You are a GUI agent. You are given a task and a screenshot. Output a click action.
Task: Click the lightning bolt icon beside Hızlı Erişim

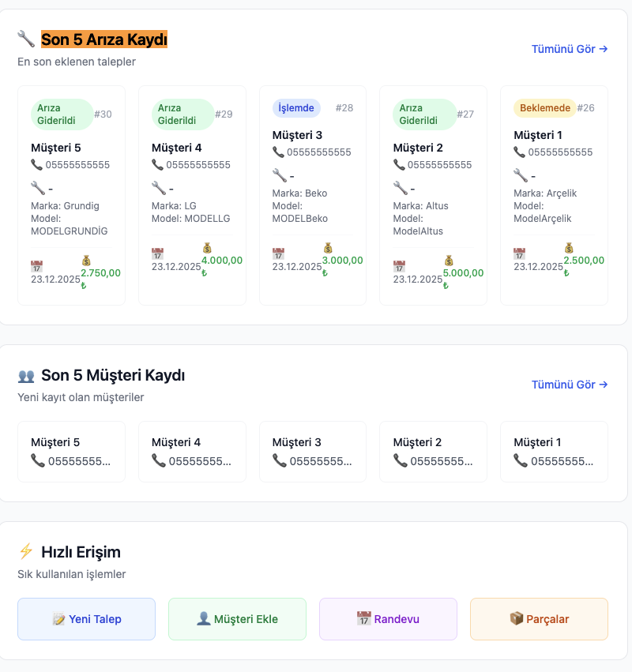(26, 551)
